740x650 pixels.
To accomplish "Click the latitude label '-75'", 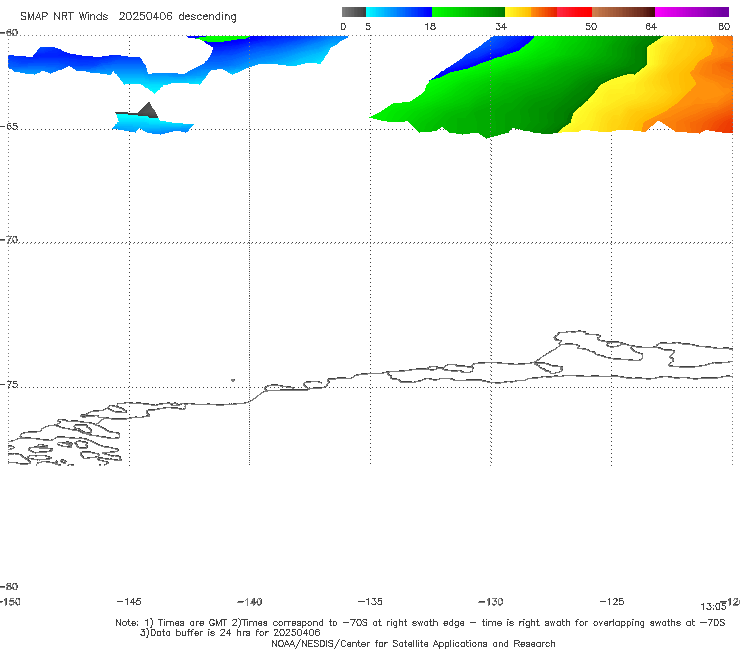I will pos(9,384).
